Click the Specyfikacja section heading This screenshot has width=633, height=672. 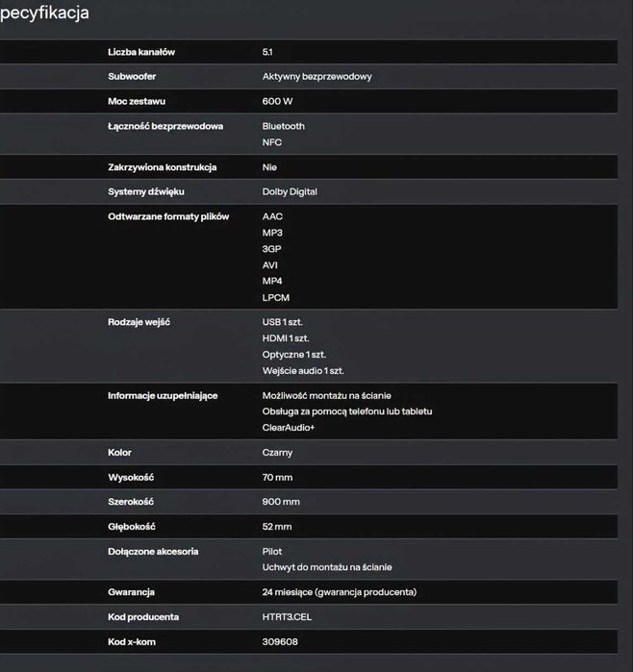pyautogui.click(x=45, y=13)
